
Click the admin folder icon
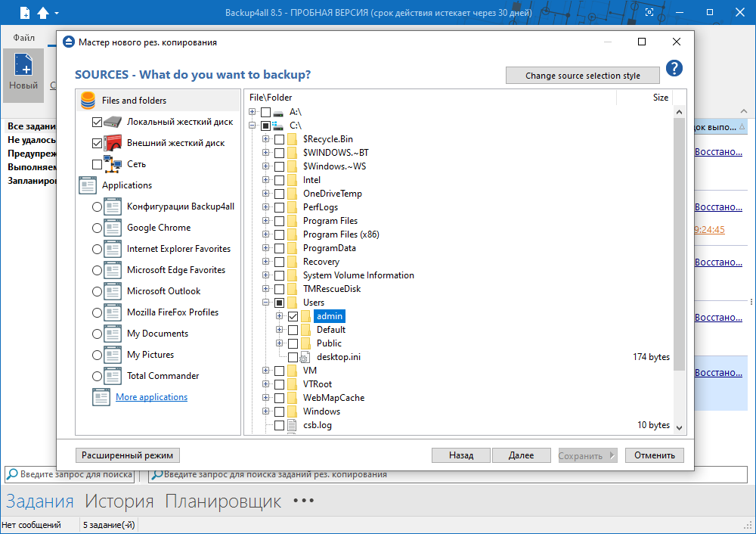[x=305, y=316]
